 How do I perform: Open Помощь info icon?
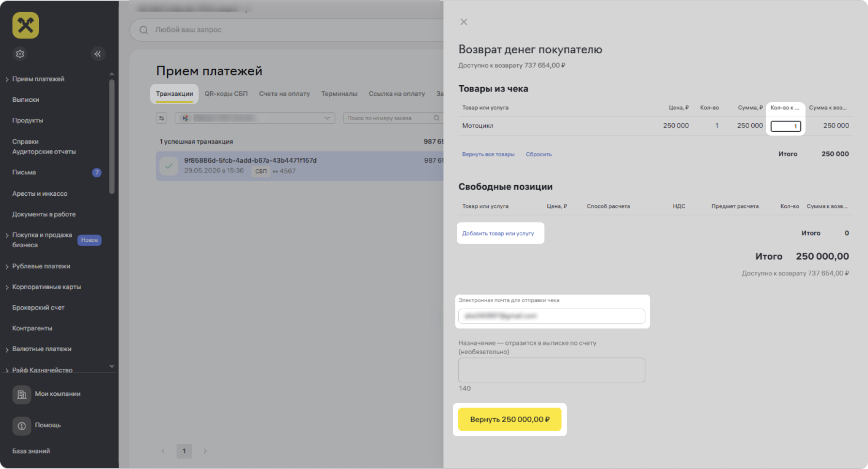22,426
